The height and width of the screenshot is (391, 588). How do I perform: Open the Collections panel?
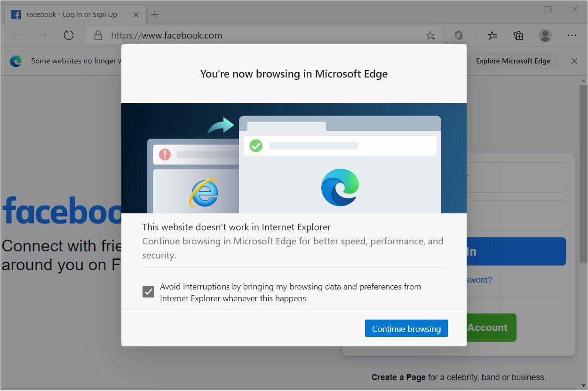coord(518,35)
